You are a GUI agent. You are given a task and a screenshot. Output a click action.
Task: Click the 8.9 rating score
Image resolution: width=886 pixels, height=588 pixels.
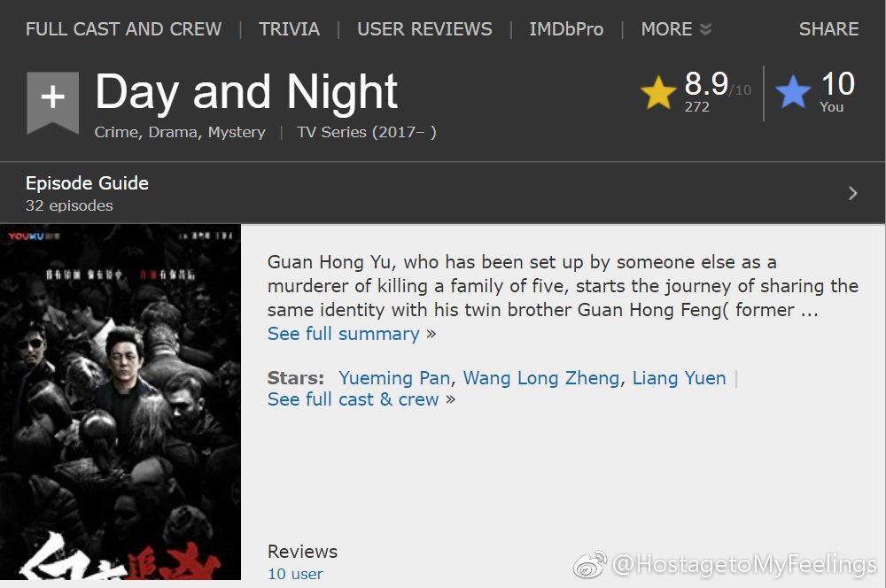[x=706, y=85]
